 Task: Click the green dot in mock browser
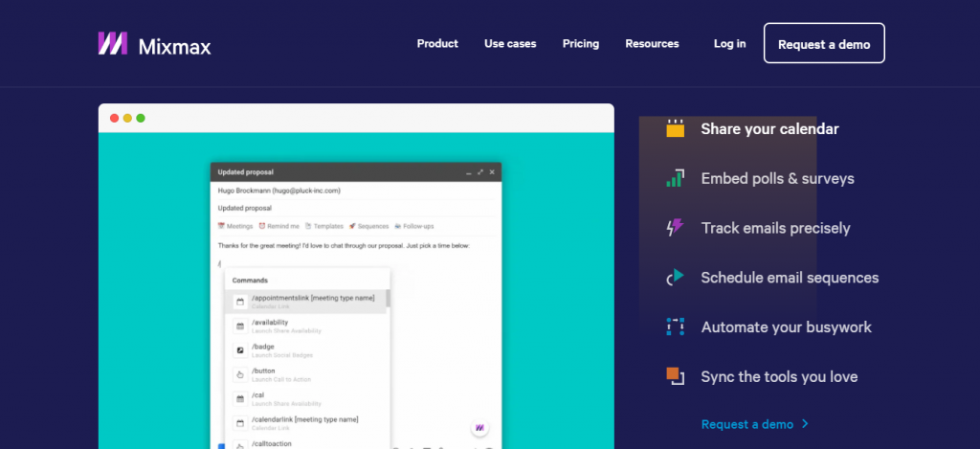(141, 118)
